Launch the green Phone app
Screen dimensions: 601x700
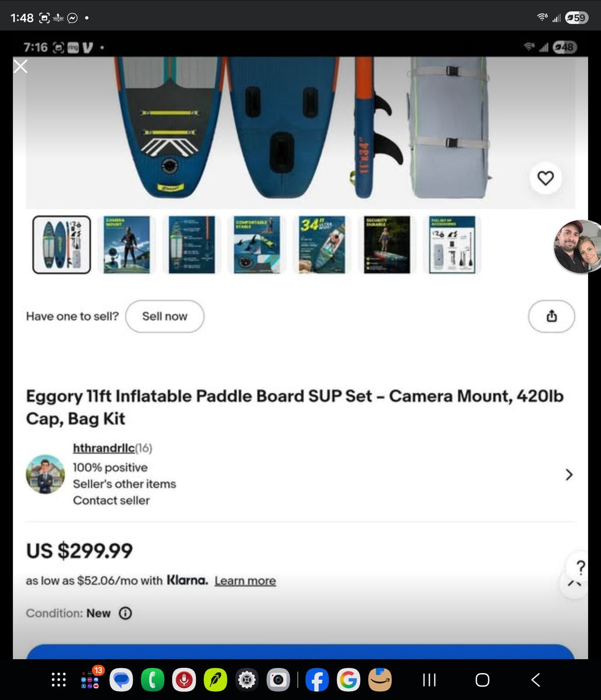[153, 680]
